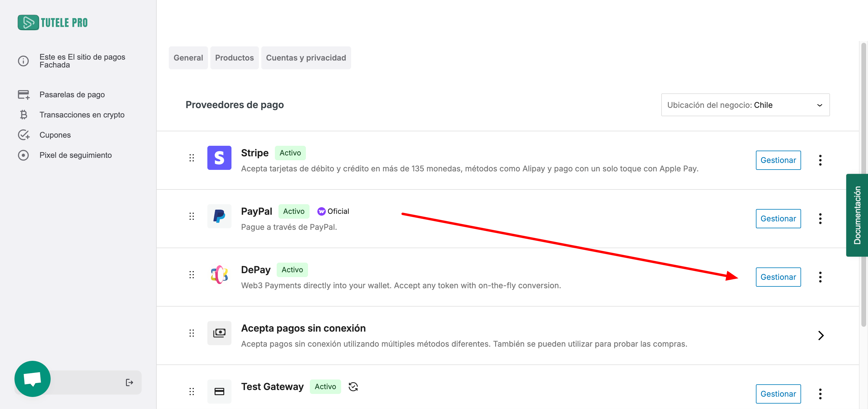Click the offline payments cash icon
Screen dimensions: 868x409
coord(219,333)
